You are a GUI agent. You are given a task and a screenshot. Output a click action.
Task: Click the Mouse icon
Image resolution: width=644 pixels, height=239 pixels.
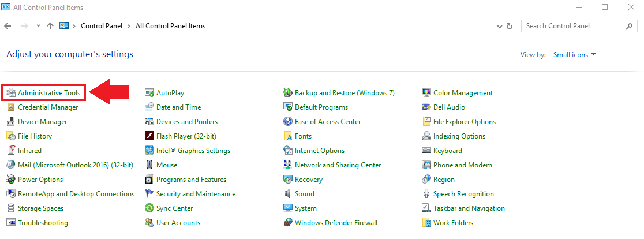point(149,165)
